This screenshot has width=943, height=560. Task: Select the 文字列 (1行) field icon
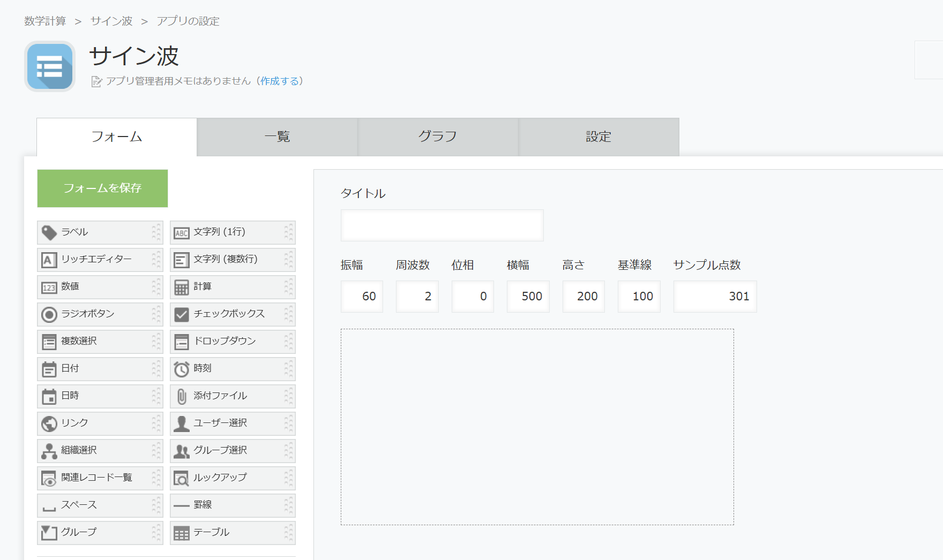tap(182, 233)
